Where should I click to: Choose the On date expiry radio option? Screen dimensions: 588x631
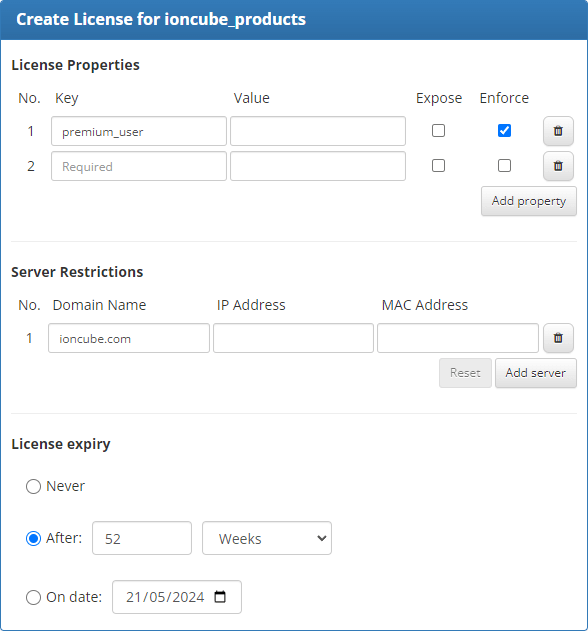click(33, 597)
